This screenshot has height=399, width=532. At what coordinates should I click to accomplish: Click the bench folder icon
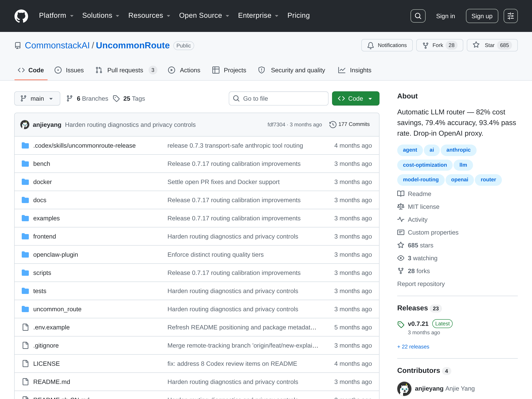point(25,164)
